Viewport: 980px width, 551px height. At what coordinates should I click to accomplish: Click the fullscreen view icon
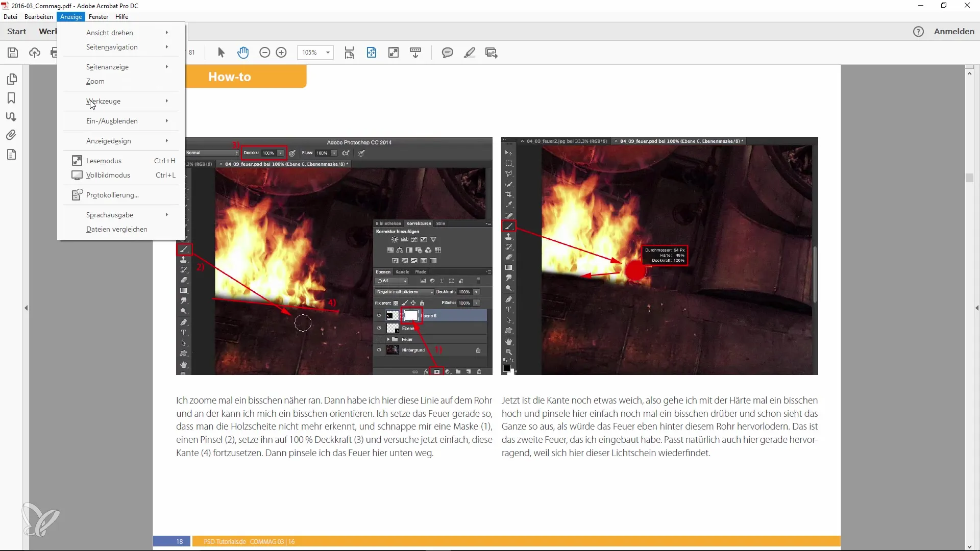394,53
